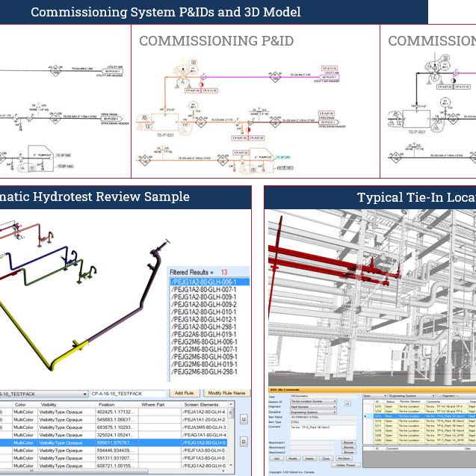476x476 pixels.
Task: Select filtered result /PEJG2M6-80-GLH-298-1
Action: (x=209, y=371)
